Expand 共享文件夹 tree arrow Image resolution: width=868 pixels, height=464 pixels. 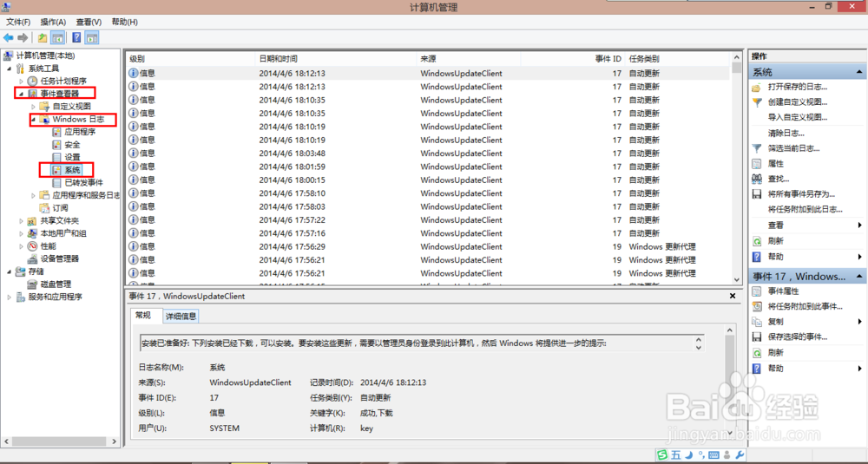tap(21, 220)
